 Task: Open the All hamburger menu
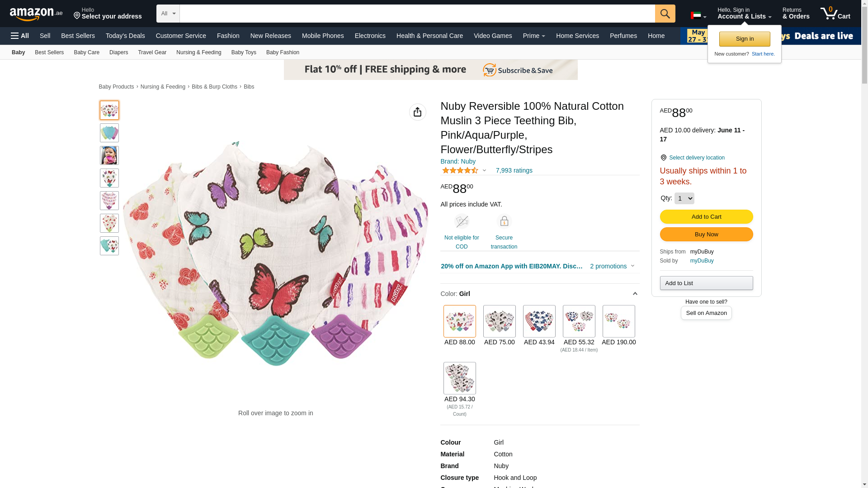pyautogui.click(x=20, y=36)
